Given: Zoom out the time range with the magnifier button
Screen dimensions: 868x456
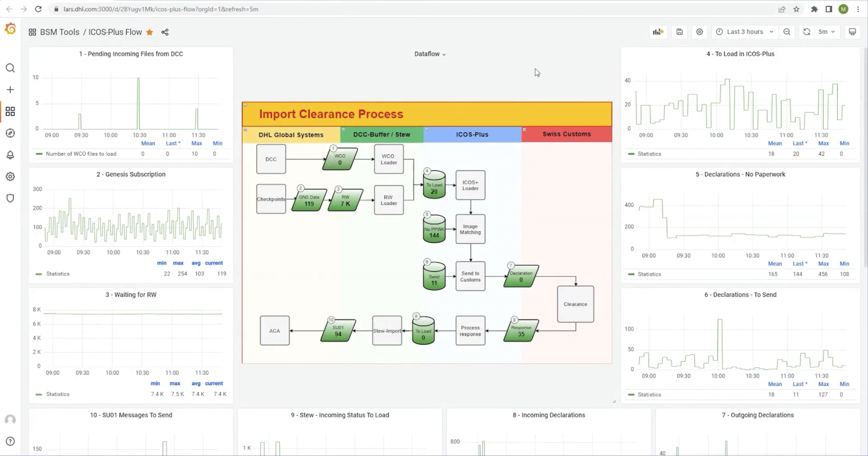Looking at the screenshot, I should pyautogui.click(x=787, y=32).
